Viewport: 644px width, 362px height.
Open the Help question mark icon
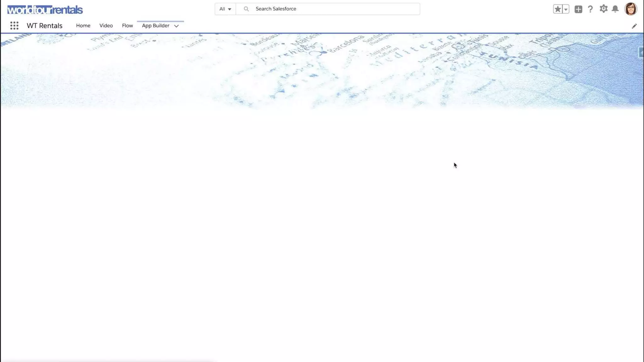tap(590, 9)
